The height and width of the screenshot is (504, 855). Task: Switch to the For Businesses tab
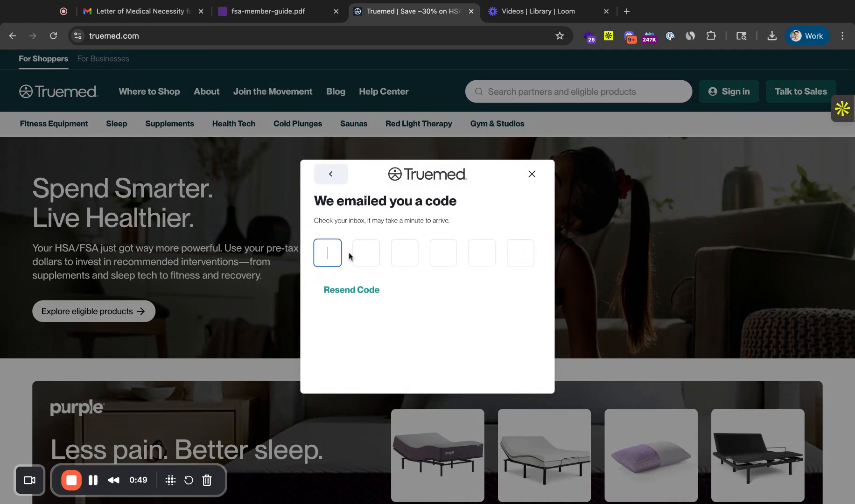[x=103, y=58]
